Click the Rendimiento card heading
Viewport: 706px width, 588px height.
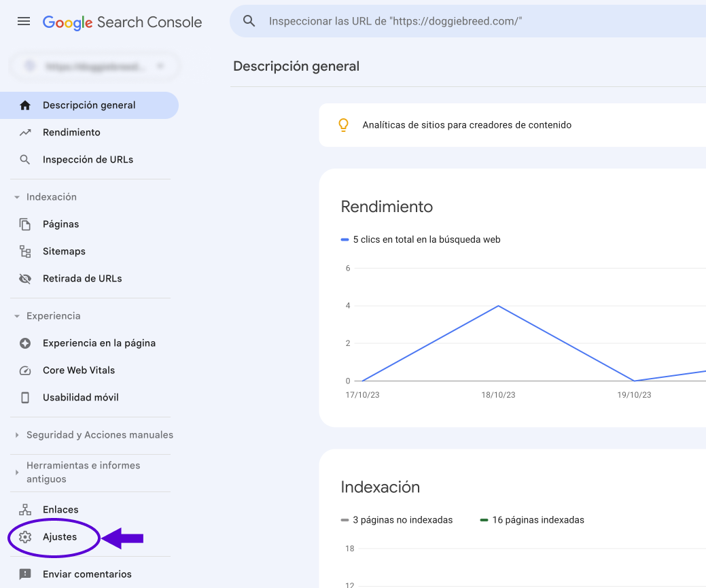click(387, 207)
